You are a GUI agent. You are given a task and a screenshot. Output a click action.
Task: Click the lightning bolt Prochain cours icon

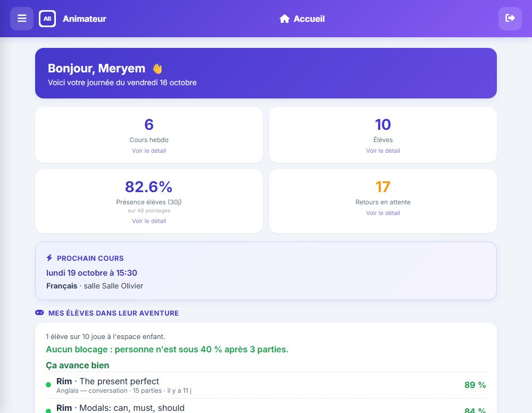49,258
